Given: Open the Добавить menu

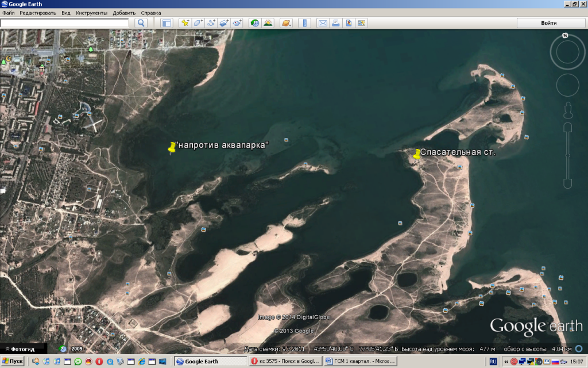Looking at the screenshot, I should pyautogui.click(x=124, y=13).
